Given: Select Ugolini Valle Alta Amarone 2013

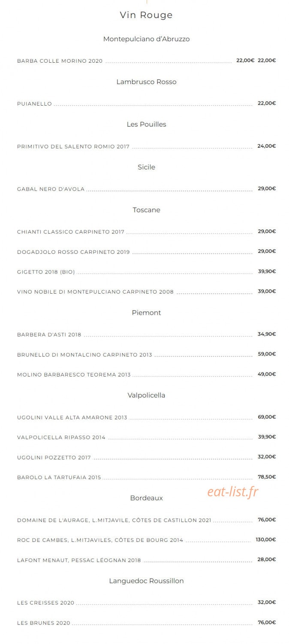Looking at the screenshot, I should point(72,418).
